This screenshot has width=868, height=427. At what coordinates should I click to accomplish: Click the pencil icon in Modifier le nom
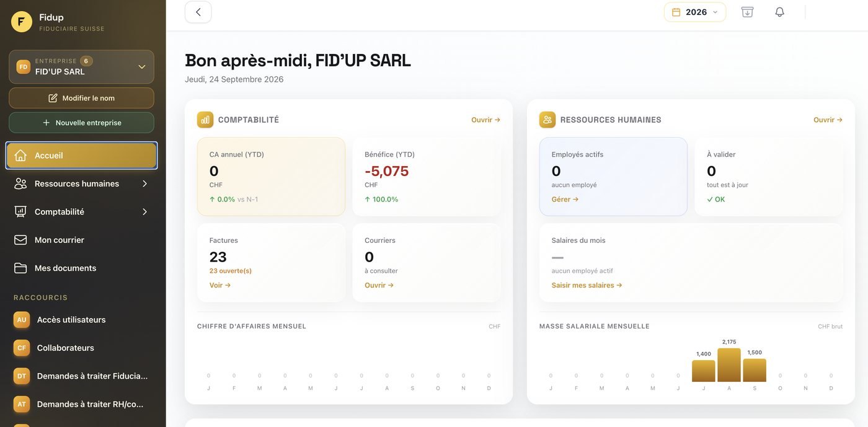point(53,98)
